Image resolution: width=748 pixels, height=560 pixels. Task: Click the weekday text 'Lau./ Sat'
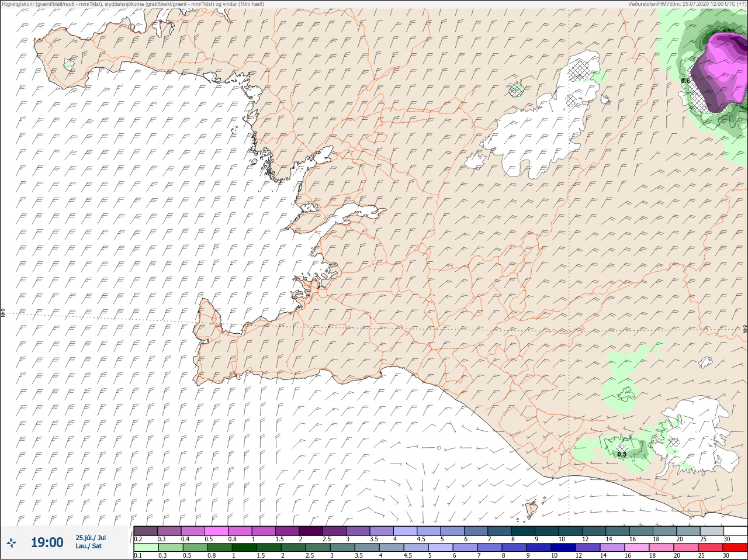tap(89, 546)
